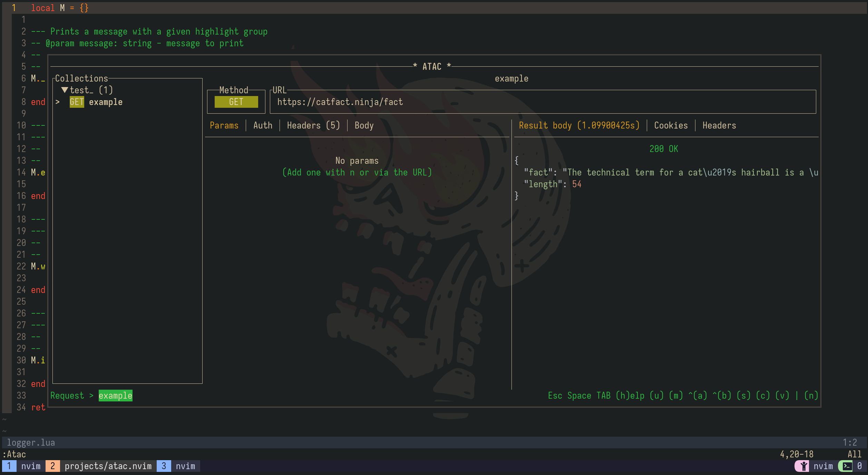Select the GET example request in Collections
The width and height of the screenshot is (868, 475).
point(96,102)
